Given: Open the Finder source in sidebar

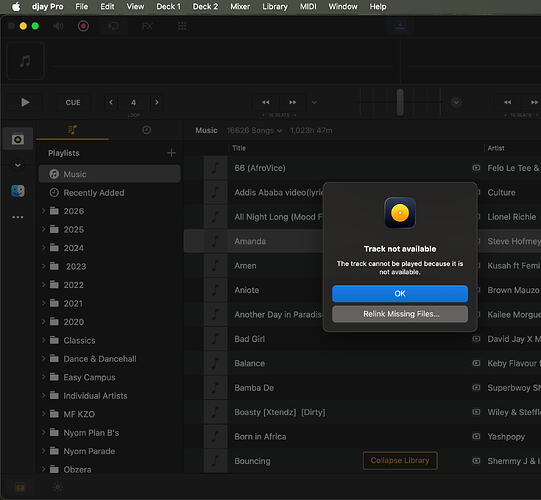Looking at the screenshot, I should pos(18,191).
